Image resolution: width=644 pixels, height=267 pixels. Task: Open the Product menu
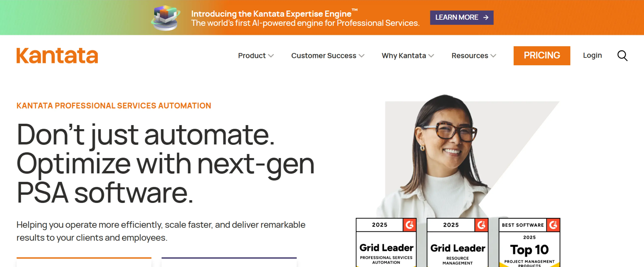point(252,56)
